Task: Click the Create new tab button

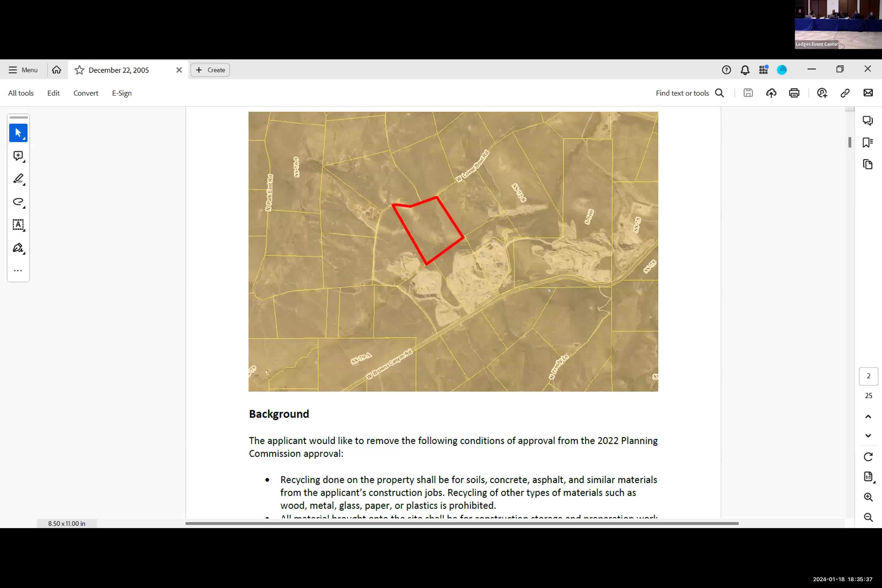Action: [210, 70]
